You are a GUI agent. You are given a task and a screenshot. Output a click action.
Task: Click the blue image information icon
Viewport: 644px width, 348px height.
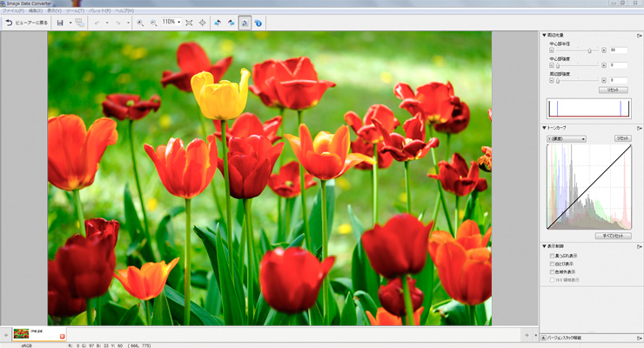[x=258, y=23]
